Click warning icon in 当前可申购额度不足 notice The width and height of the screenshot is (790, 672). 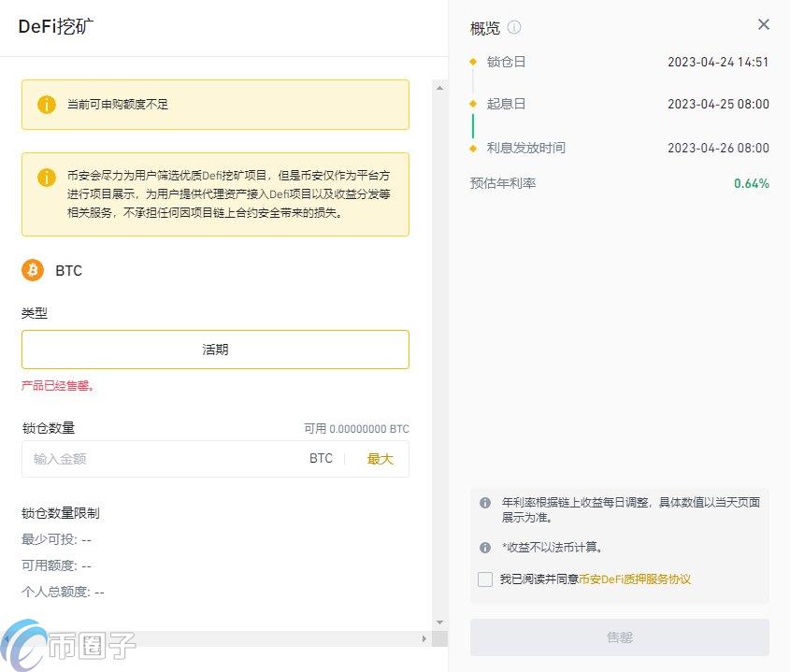47,105
